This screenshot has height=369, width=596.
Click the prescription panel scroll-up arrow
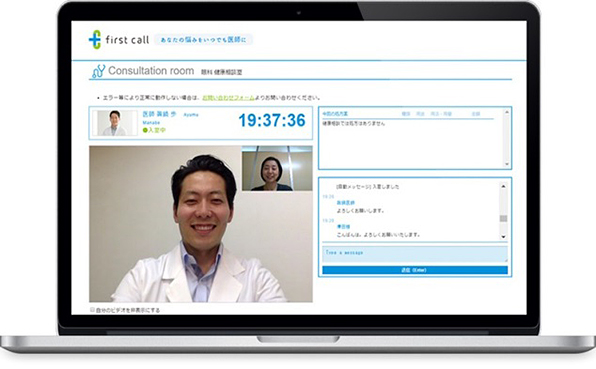coord(506,112)
